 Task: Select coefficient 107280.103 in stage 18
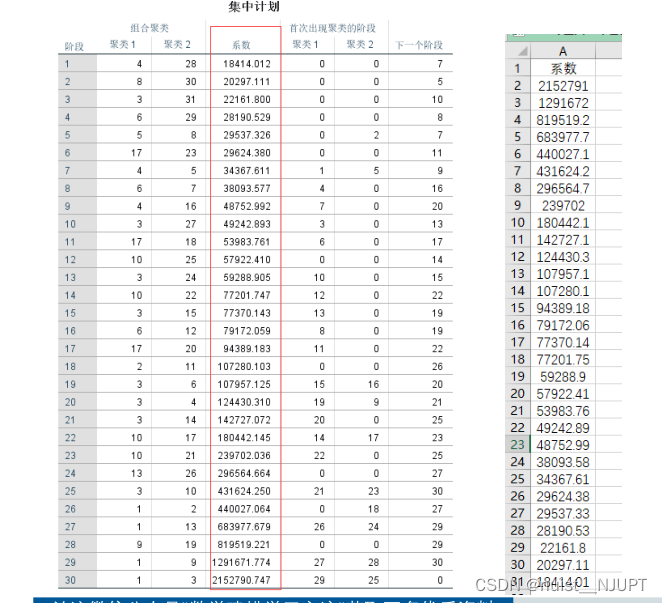244,367
